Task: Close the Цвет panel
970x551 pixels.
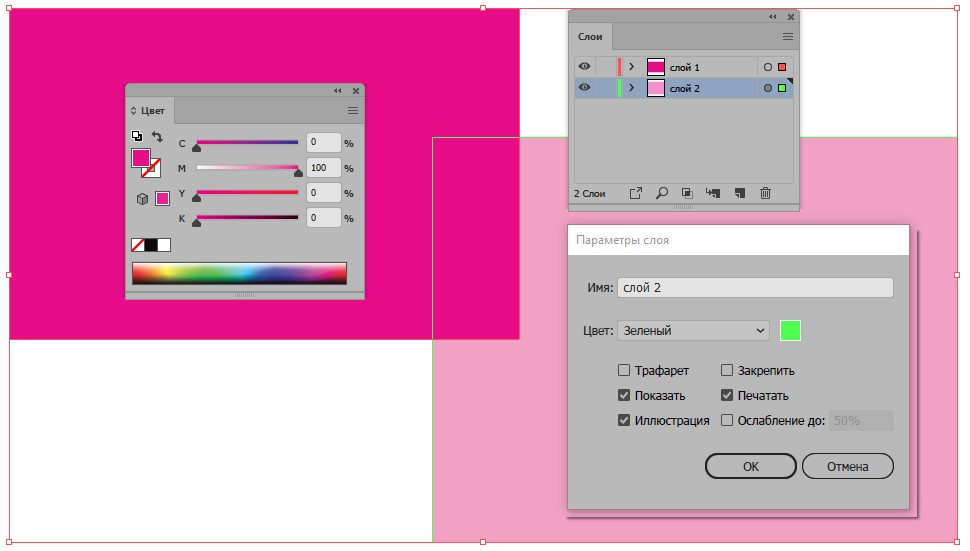Action: point(356,91)
